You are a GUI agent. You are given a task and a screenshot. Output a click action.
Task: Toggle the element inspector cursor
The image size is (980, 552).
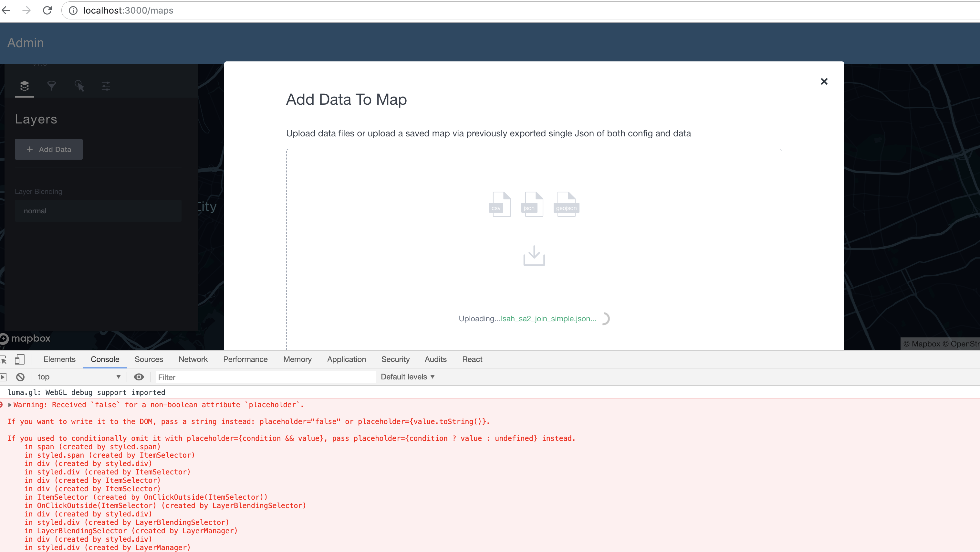(4, 359)
